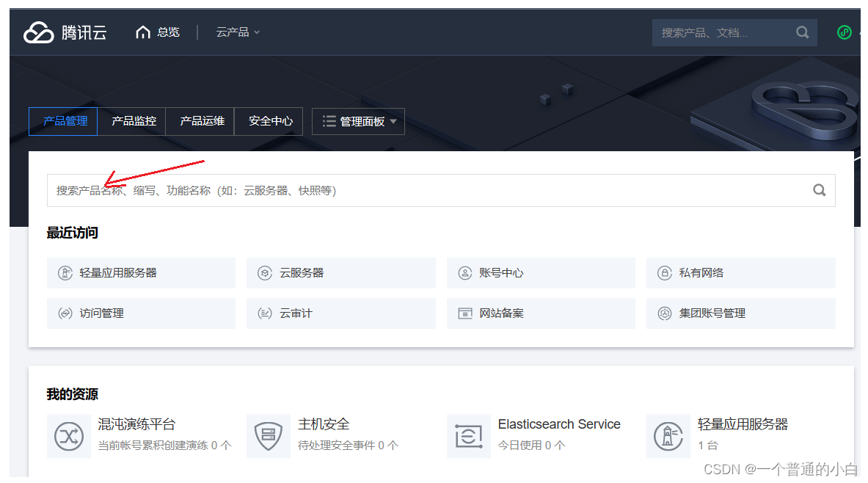This screenshot has width=868, height=483.
Task: Click the Elasticsearch Service icon
Action: click(469, 437)
